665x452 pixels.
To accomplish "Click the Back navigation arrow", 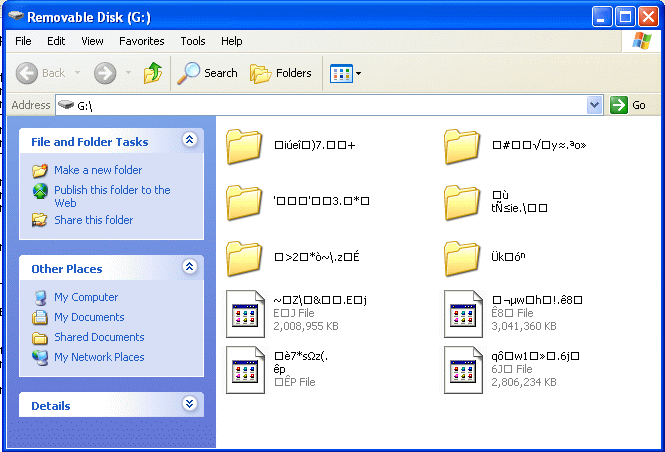I will (41, 73).
